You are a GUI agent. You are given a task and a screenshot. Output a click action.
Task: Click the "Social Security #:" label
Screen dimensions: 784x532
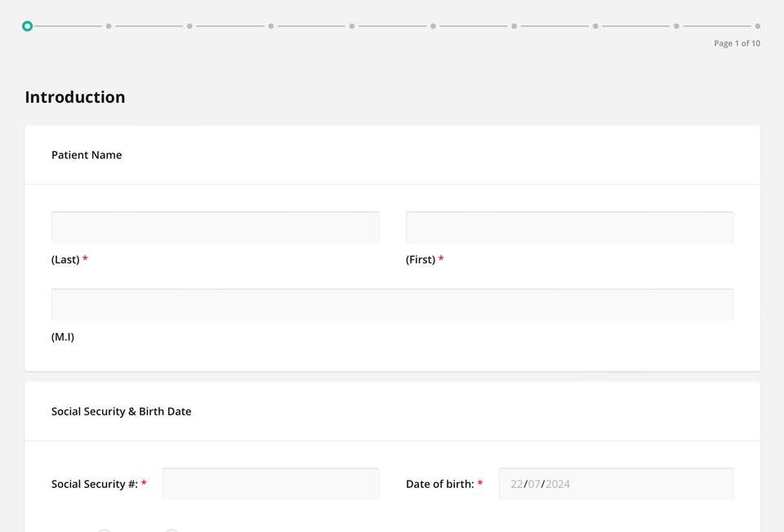pyautogui.click(x=95, y=484)
